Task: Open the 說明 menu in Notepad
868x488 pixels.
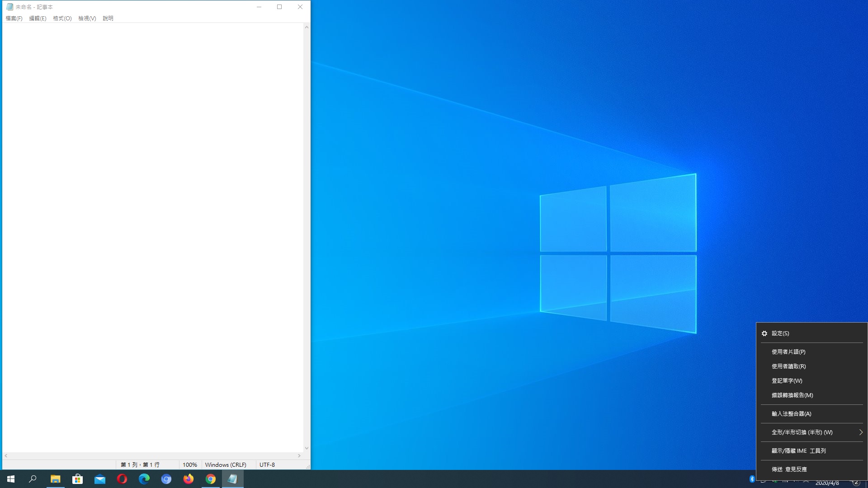Action: pos(108,19)
